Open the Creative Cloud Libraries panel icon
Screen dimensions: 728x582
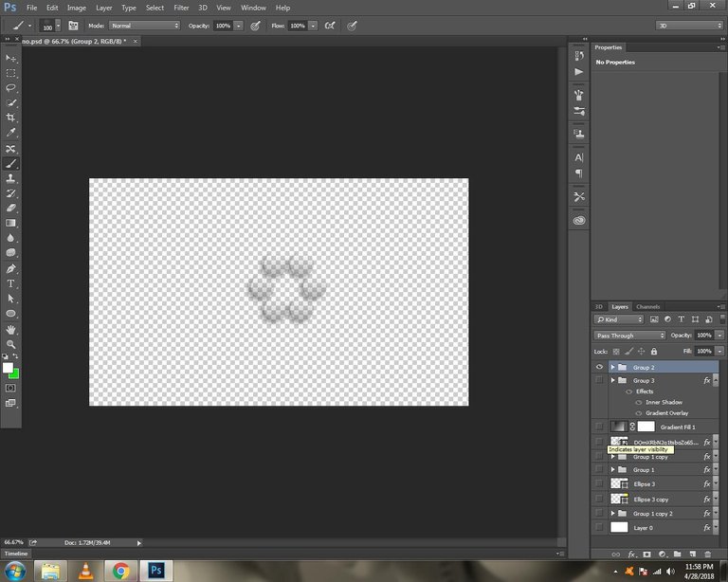tap(579, 221)
